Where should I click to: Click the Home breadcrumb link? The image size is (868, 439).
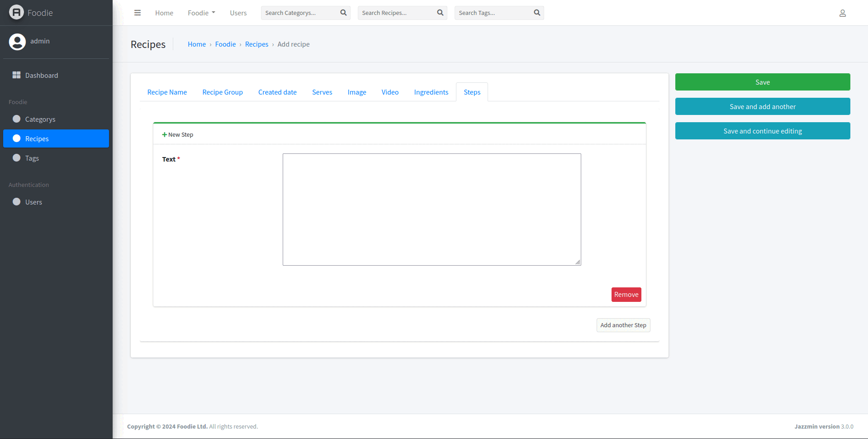[x=197, y=44]
